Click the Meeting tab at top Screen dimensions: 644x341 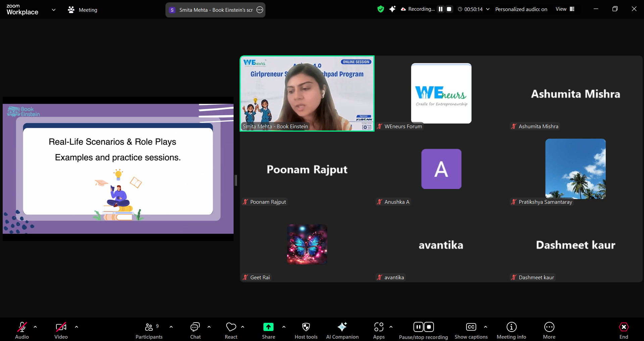[83, 10]
